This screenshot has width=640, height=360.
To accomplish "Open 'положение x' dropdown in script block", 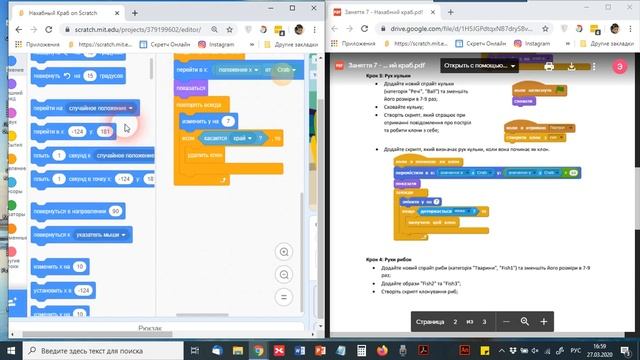I will 238,70.
